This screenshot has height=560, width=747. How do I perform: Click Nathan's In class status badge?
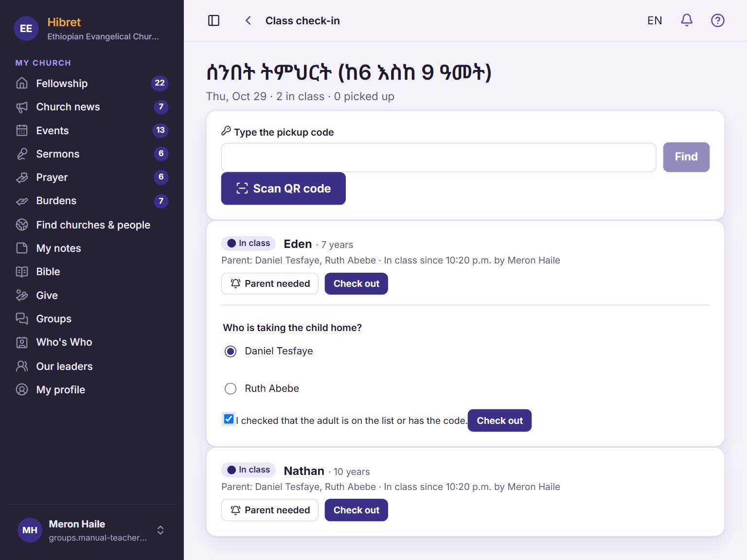(249, 470)
